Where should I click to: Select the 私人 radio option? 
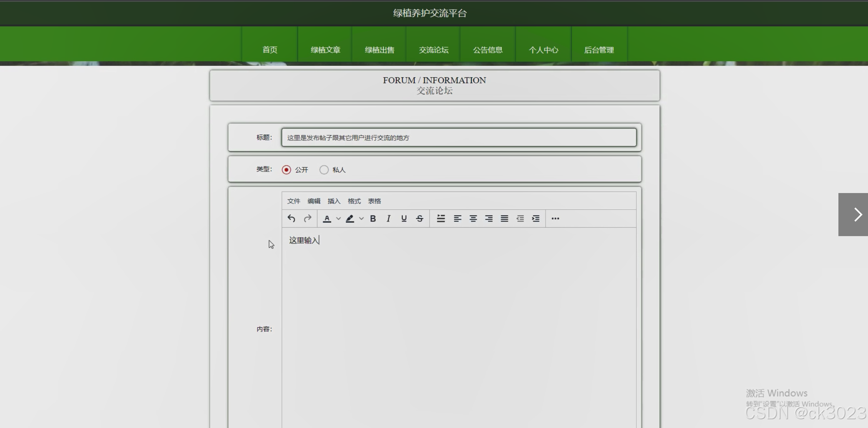324,170
